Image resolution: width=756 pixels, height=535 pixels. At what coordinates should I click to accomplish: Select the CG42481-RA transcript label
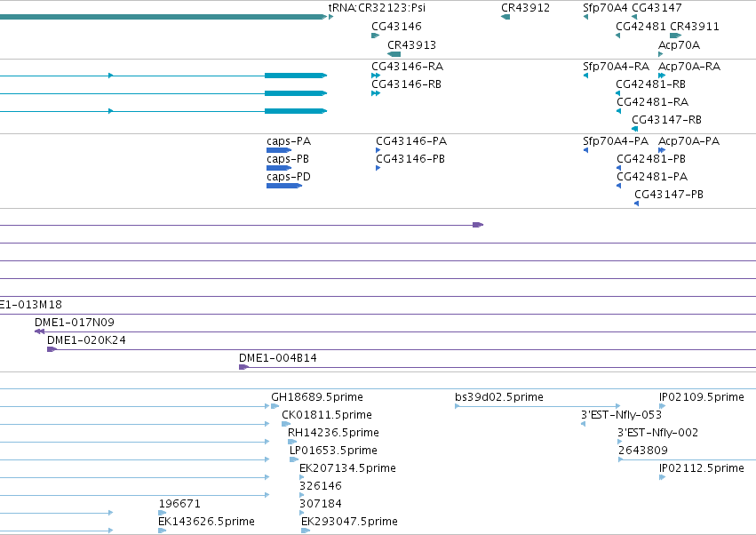652,102
